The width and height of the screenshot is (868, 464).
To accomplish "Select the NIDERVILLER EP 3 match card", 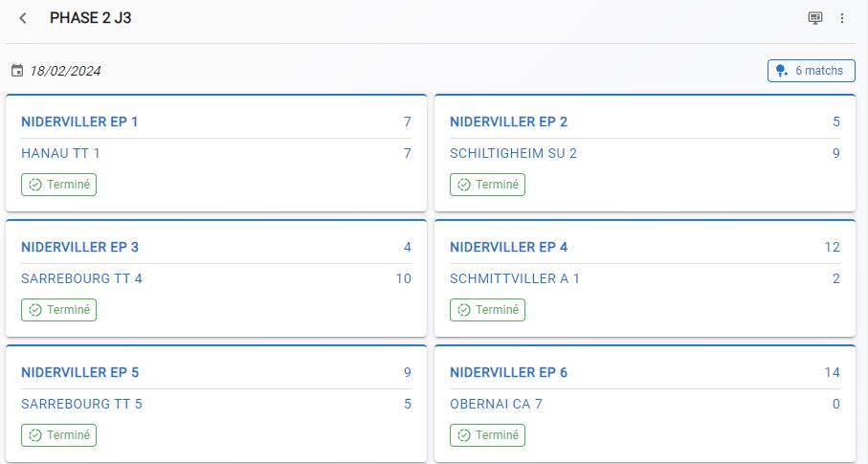I will pos(216,278).
